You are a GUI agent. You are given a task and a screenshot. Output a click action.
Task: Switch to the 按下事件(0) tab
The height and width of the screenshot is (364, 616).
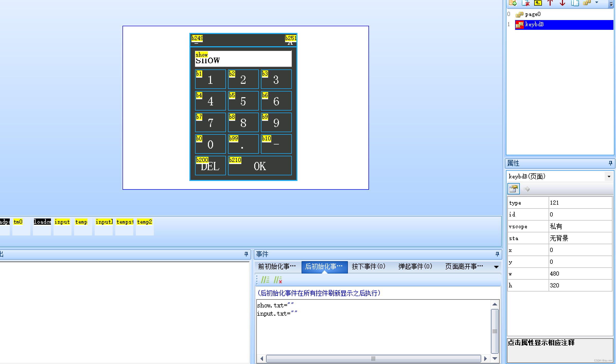pyautogui.click(x=368, y=266)
